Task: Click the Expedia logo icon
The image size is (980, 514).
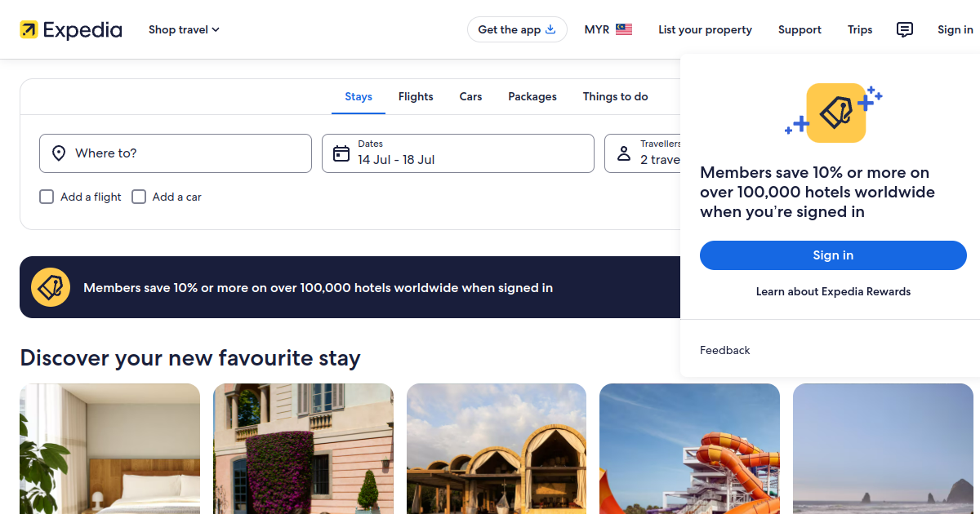Action: pos(29,30)
